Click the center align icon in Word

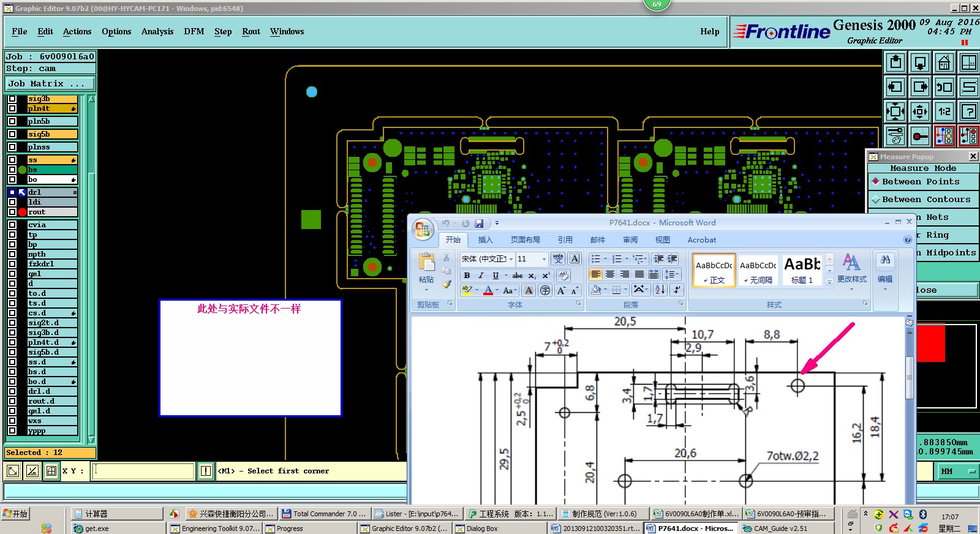coord(610,274)
